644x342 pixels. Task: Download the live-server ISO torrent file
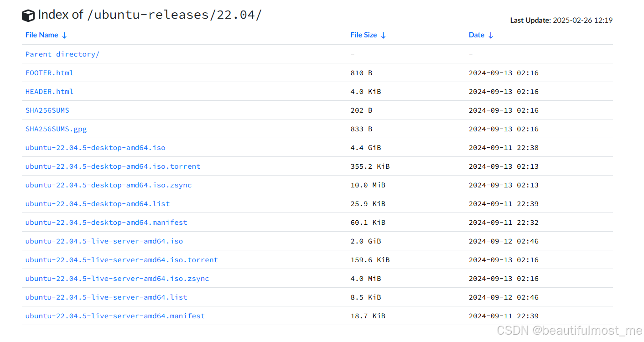121,259
